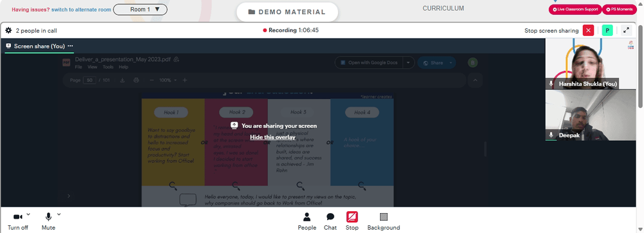Screen dimensions: 644x233
Task: Click Harshita Shukla microphone icon
Action: [552, 84]
